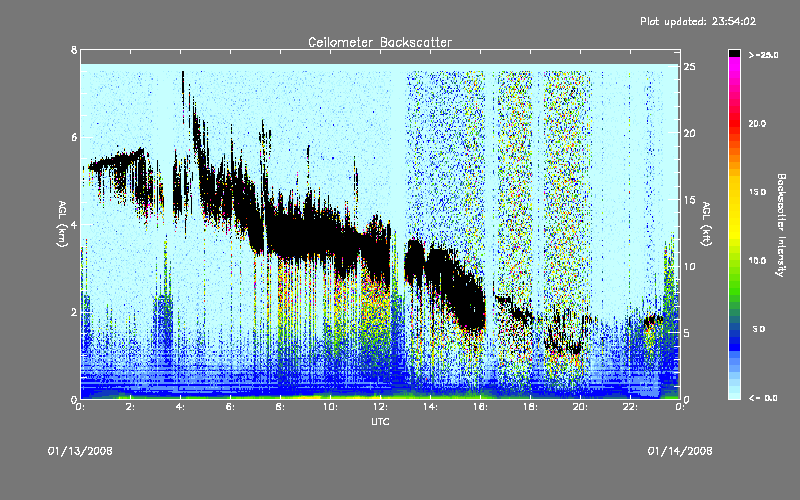Click the 20 kft tick on right axis

(690, 133)
